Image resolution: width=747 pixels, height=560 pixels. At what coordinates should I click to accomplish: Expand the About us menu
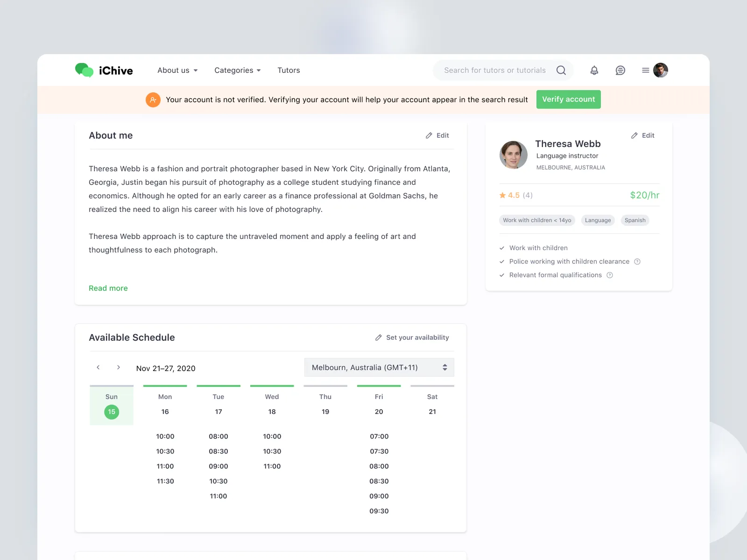[177, 70]
